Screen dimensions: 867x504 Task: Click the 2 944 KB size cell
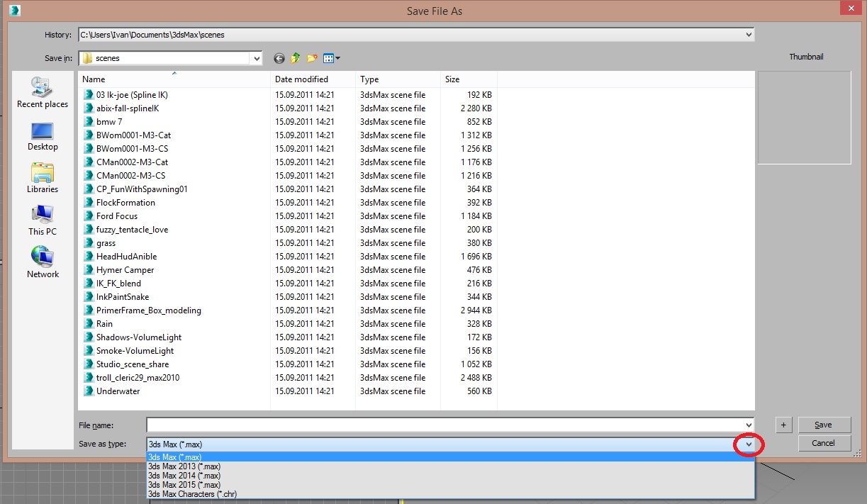coord(476,310)
